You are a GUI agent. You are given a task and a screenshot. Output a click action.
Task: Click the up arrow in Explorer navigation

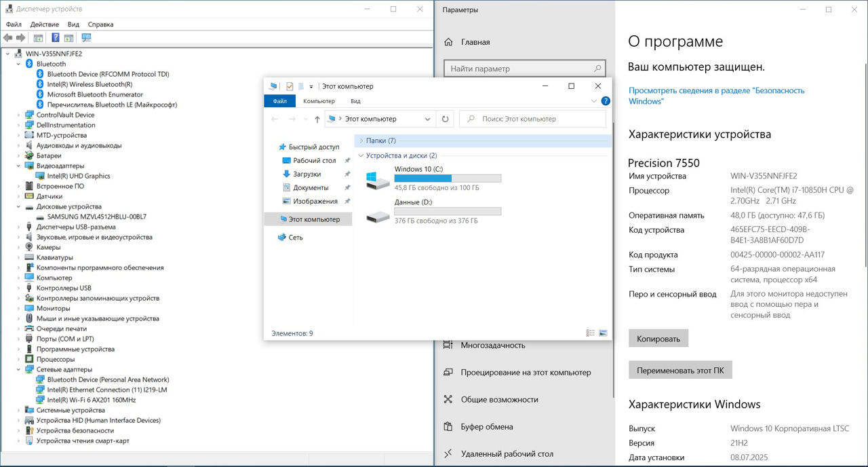(x=317, y=119)
